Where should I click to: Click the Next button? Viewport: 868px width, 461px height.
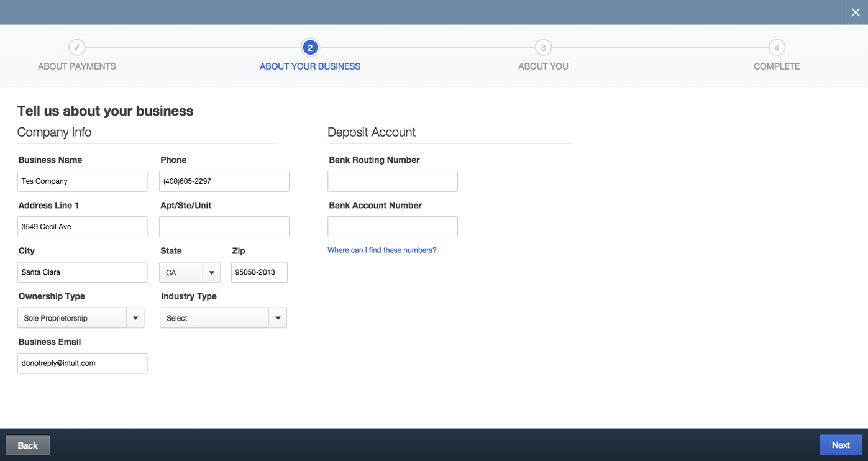(x=841, y=445)
